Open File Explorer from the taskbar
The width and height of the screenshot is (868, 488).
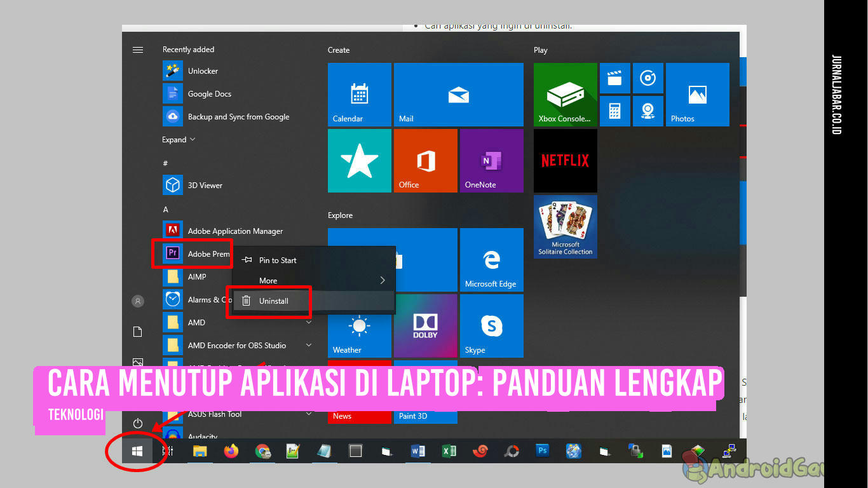point(200,451)
